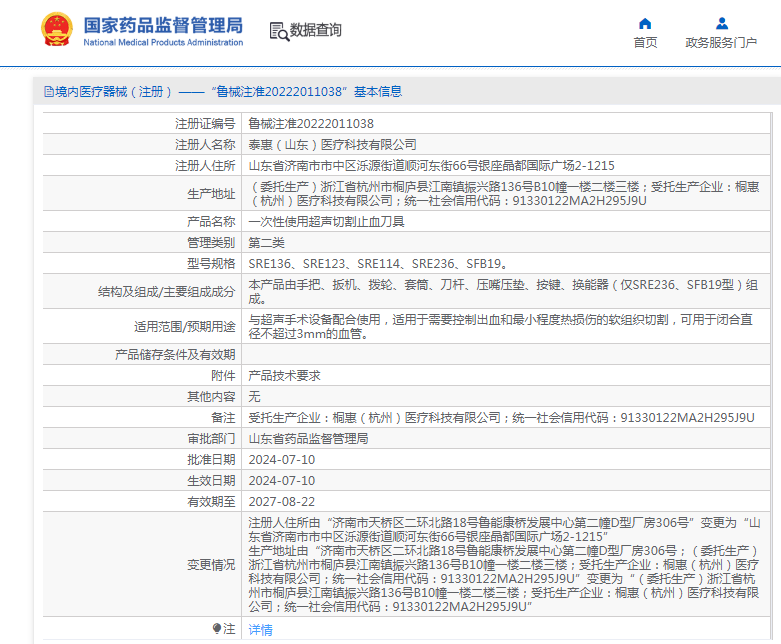Go to 首页 text link

[x=645, y=43]
